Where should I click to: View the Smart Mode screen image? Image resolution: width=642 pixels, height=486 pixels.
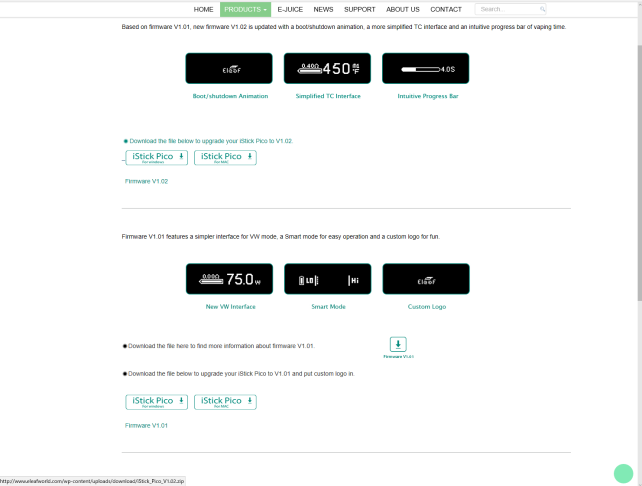(x=328, y=279)
